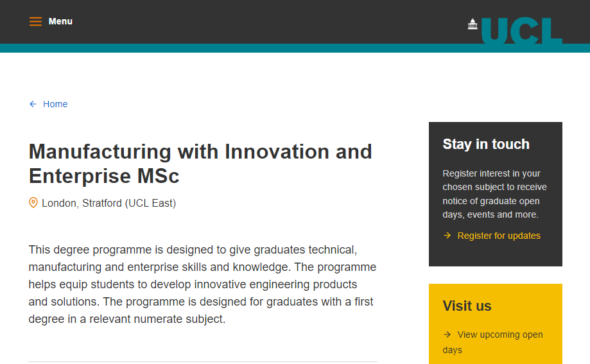Go to the Home breadcrumb link
The width and height of the screenshot is (590, 364).
(x=55, y=104)
